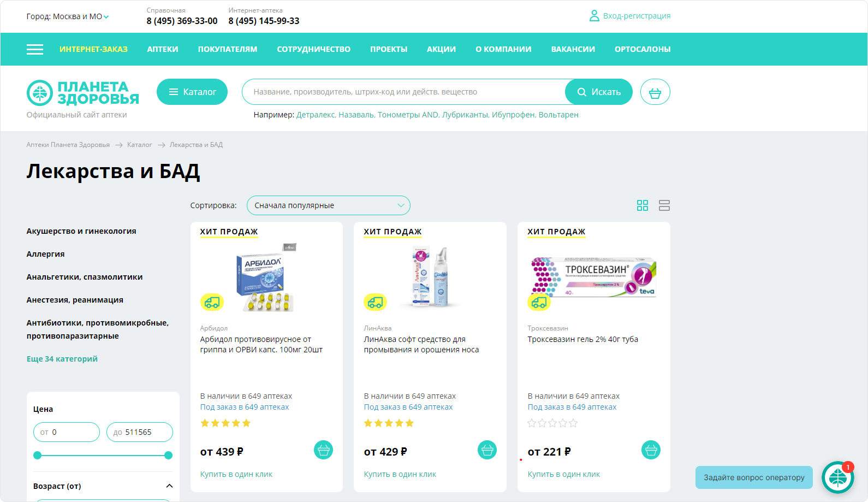
Task: Add Троксевазин gel to cart
Action: point(651,450)
